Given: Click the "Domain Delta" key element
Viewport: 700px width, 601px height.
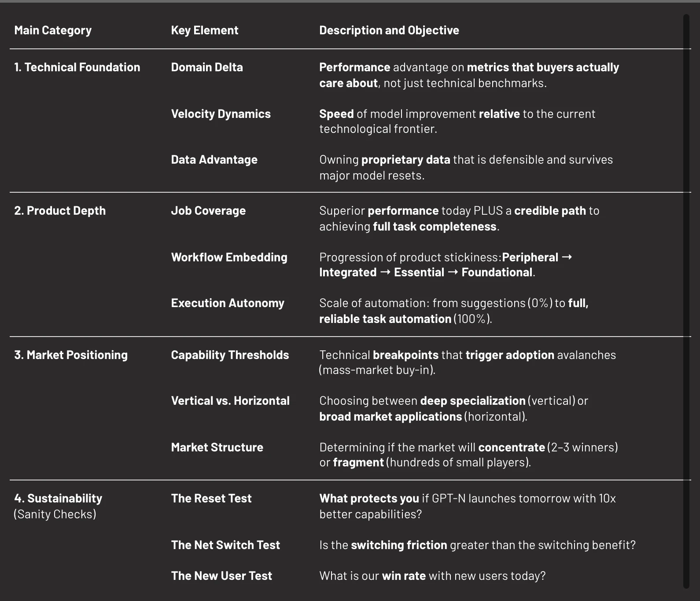Looking at the screenshot, I should click(x=207, y=67).
